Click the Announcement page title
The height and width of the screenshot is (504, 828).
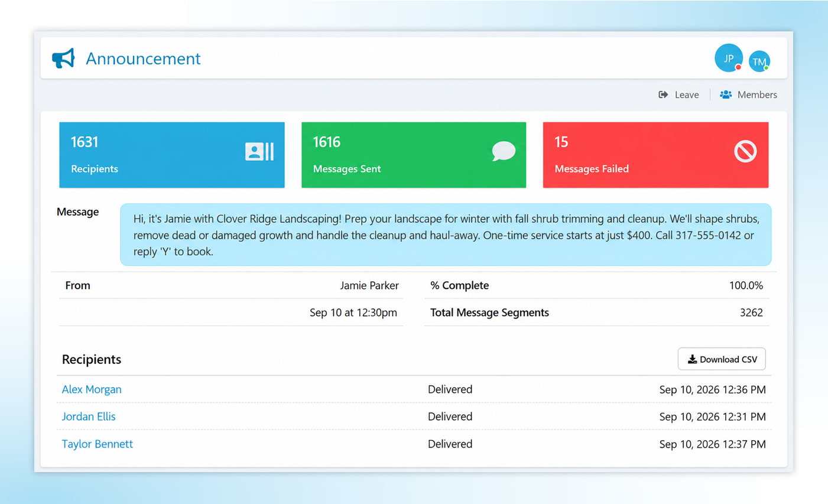tap(143, 58)
